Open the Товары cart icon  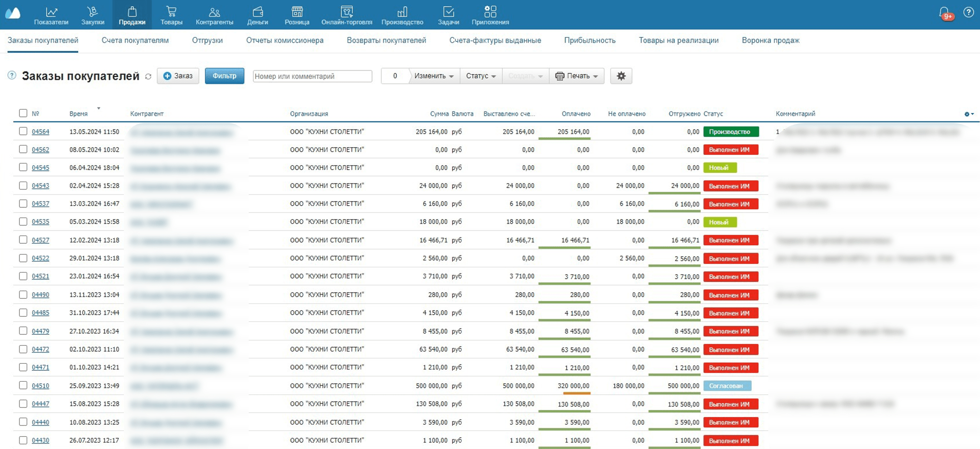pyautogui.click(x=171, y=11)
